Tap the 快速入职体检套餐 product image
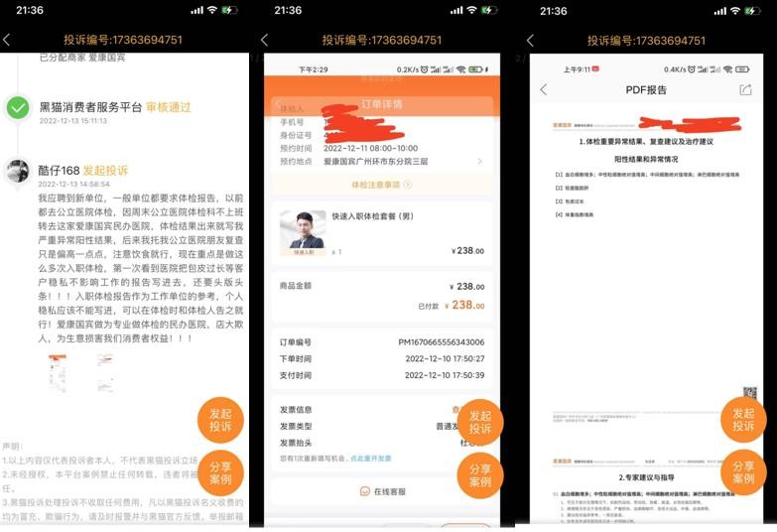 (x=303, y=233)
